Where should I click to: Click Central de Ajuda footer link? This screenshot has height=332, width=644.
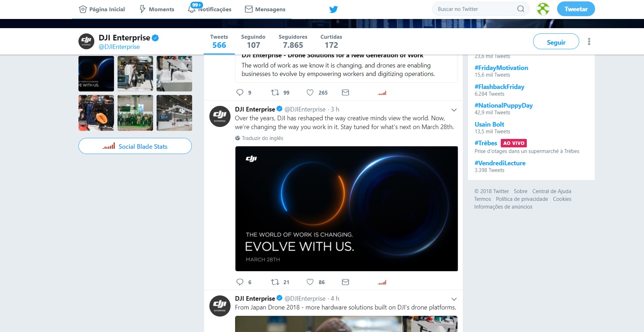point(551,191)
